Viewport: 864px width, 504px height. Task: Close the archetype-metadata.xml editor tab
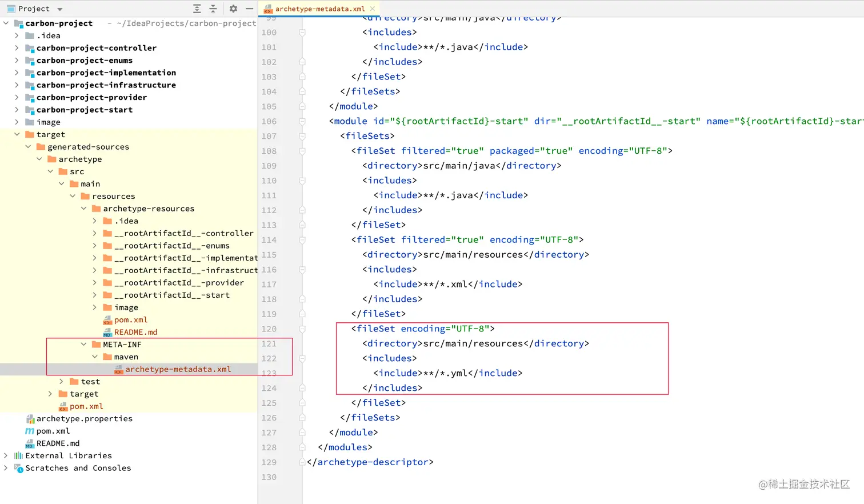(373, 9)
